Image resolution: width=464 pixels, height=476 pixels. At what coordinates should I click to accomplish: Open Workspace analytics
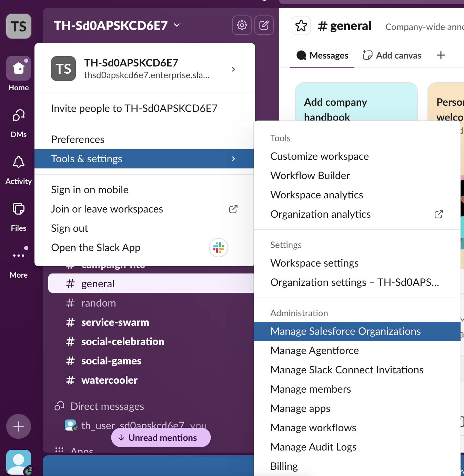(357, 195)
